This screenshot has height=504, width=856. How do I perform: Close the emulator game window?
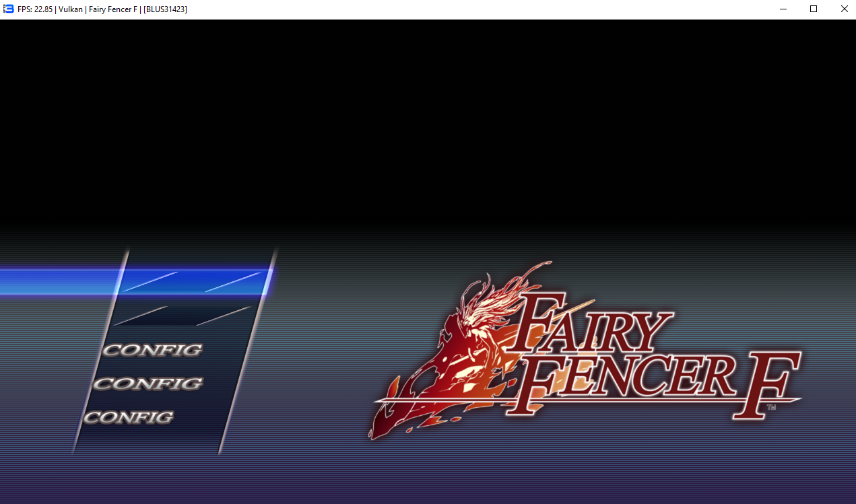844,9
